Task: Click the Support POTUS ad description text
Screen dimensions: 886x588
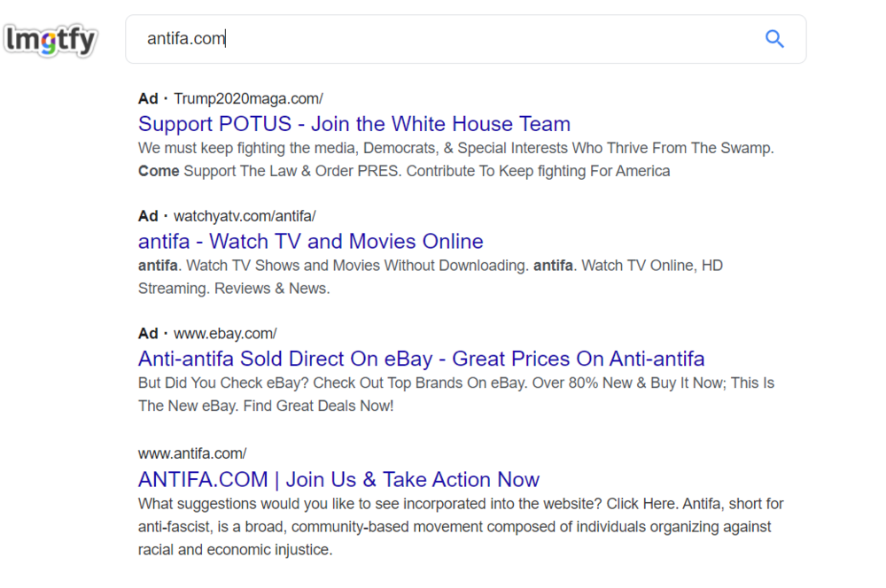Action: tap(455, 149)
